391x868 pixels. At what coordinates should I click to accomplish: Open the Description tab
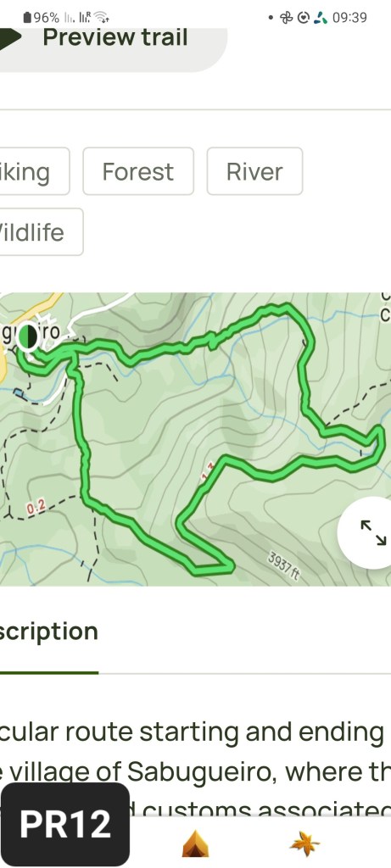(x=48, y=632)
